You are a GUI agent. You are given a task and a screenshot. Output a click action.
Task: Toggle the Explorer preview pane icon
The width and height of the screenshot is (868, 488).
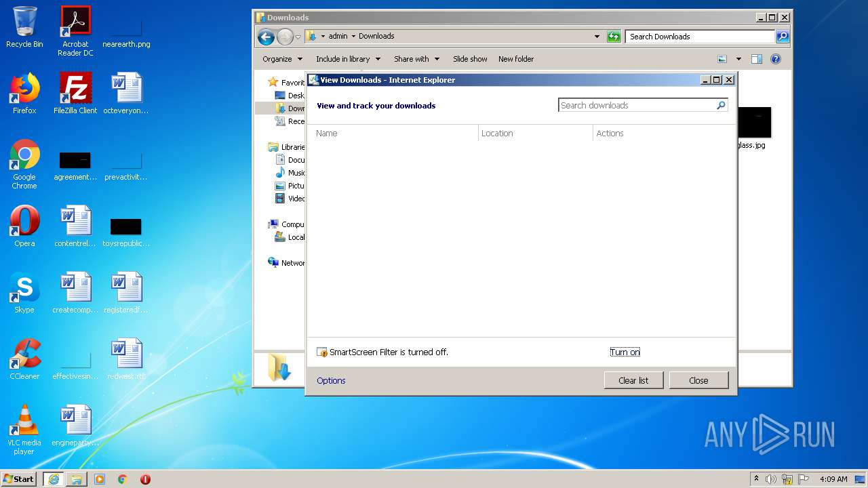(757, 59)
